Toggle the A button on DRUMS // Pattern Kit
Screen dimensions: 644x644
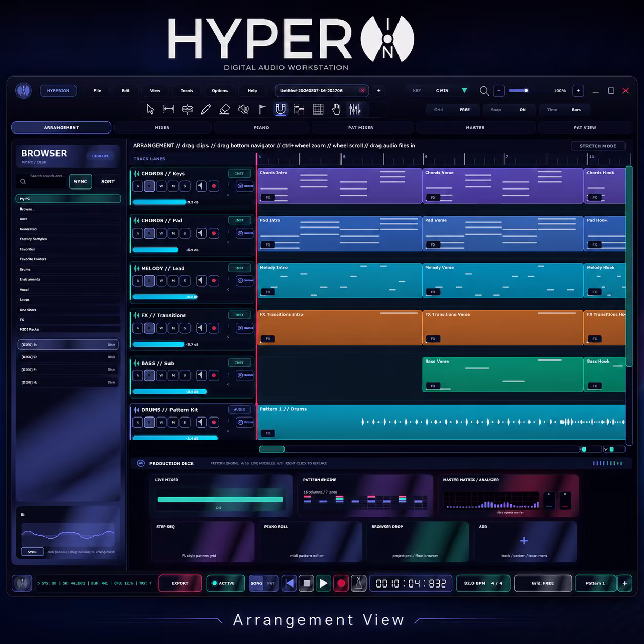(x=138, y=422)
